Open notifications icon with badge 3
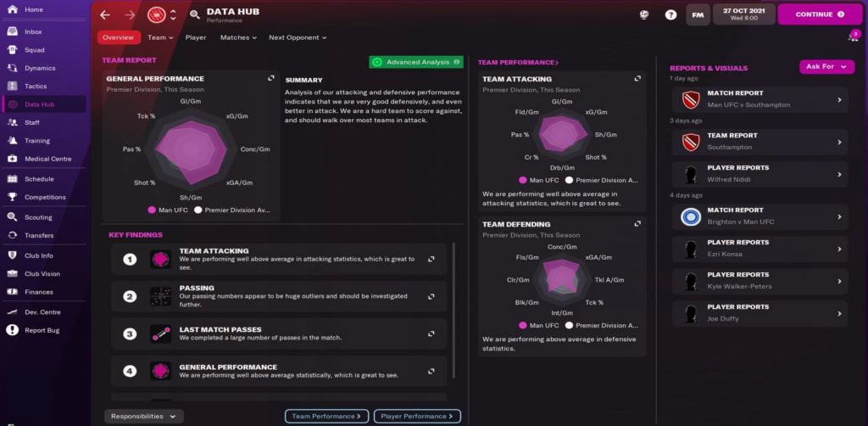Image resolution: width=868 pixels, height=426 pixels. pos(854,36)
